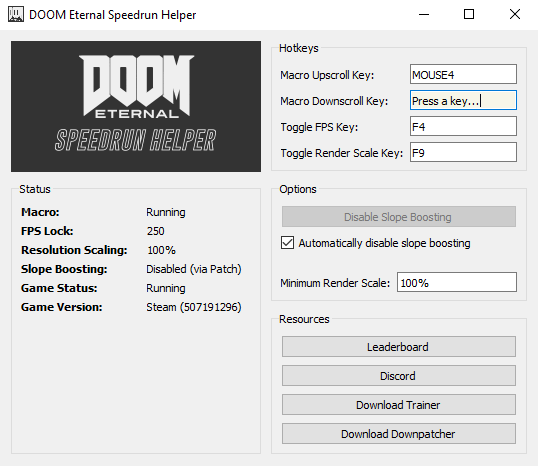Edit the Minimum Render Scale field
The height and width of the screenshot is (466, 538).
[x=457, y=282]
